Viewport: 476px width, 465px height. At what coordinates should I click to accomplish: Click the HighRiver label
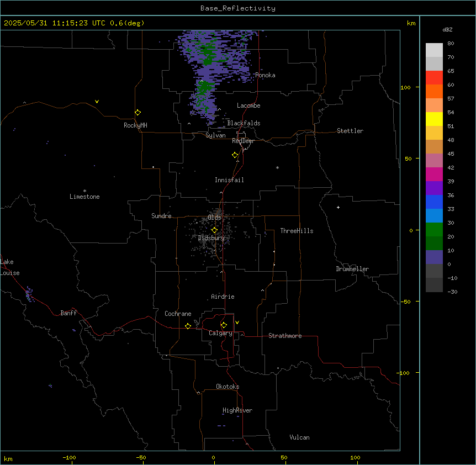(237, 410)
